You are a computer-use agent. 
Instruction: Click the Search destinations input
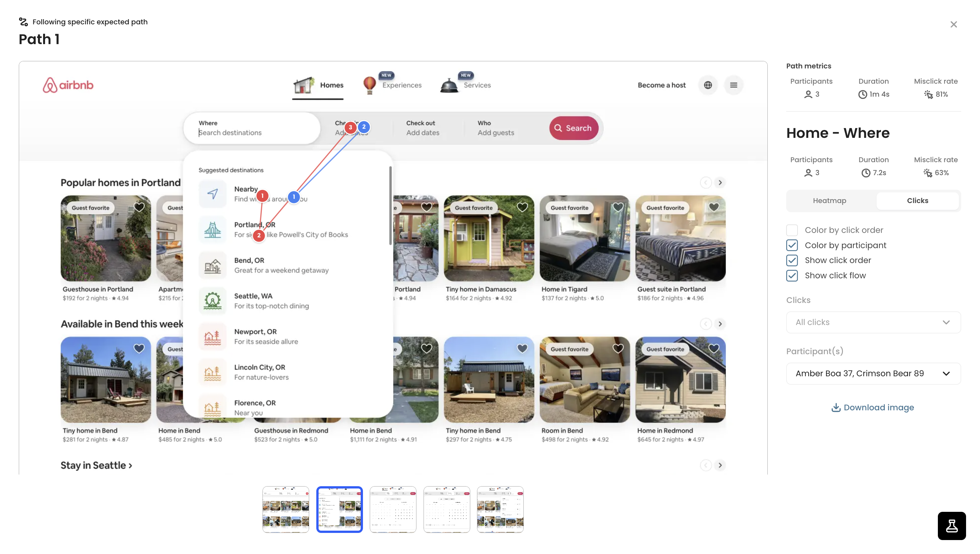(252, 128)
